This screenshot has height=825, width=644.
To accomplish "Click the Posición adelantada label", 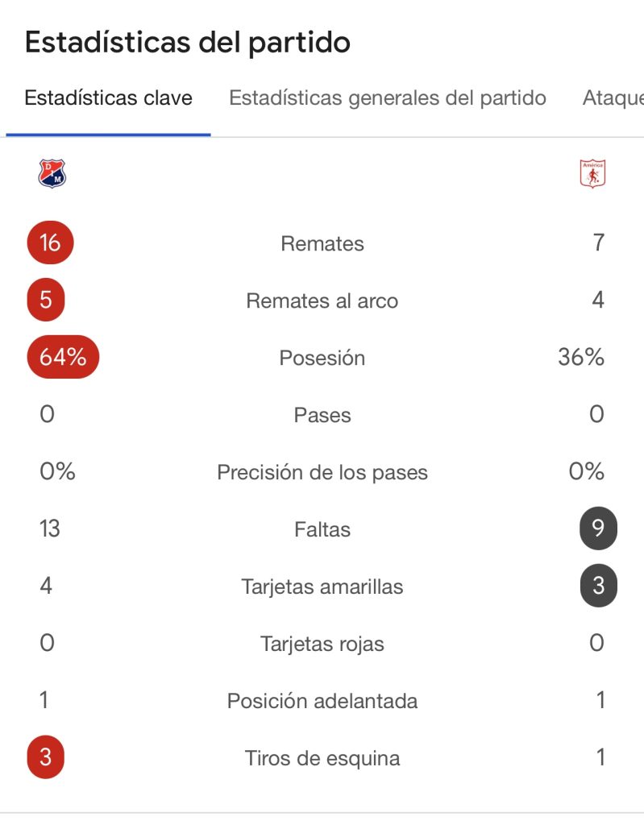I will tap(322, 701).
